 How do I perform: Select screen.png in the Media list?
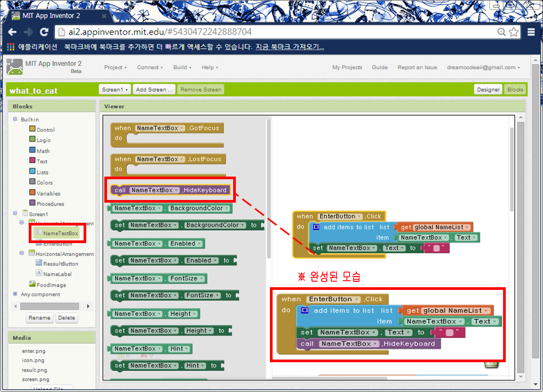[x=35, y=379]
